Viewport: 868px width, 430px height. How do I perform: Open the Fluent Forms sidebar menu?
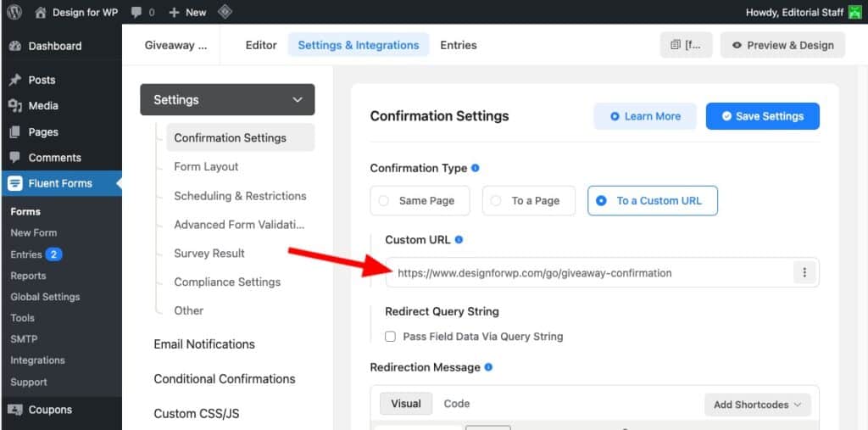coord(59,183)
